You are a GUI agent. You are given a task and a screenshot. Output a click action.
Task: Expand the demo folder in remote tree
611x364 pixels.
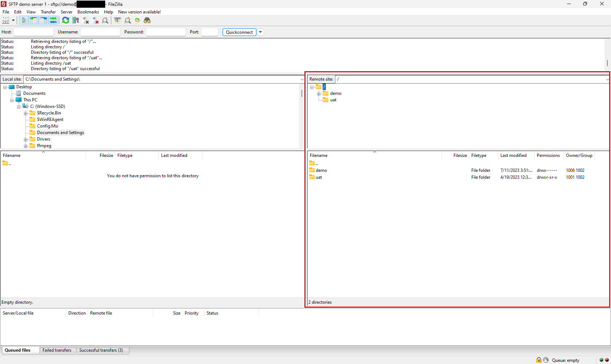pyautogui.click(x=319, y=94)
